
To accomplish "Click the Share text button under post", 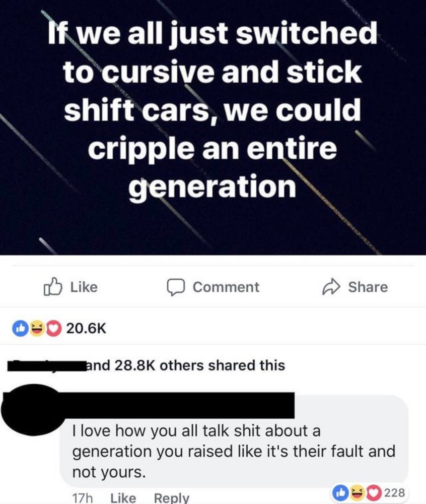I will (x=368, y=287).
